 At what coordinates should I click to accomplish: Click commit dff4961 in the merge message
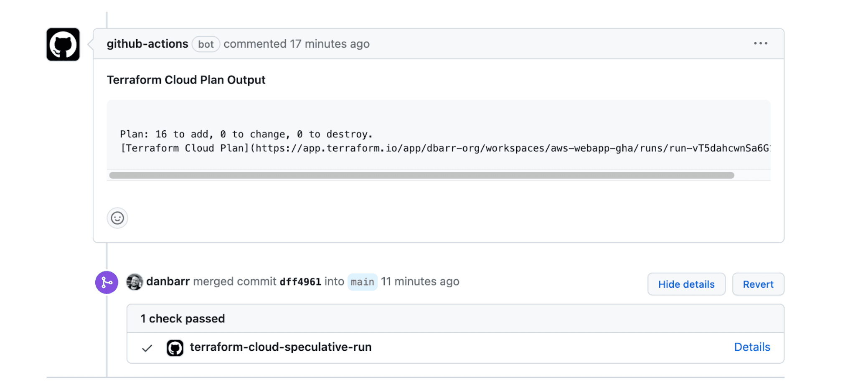point(300,282)
